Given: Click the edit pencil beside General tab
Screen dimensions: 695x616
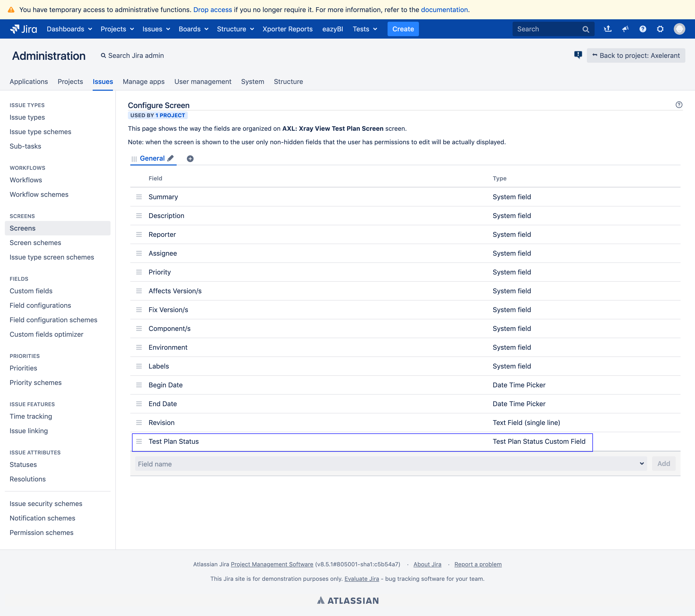Looking at the screenshot, I should (171, 158).
